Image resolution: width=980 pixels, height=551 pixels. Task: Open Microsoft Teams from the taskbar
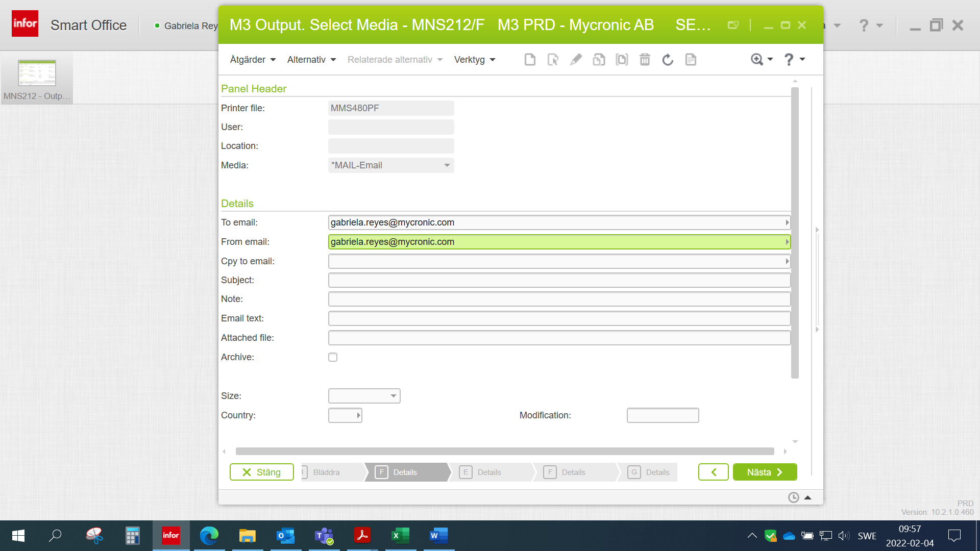(324, 536)
